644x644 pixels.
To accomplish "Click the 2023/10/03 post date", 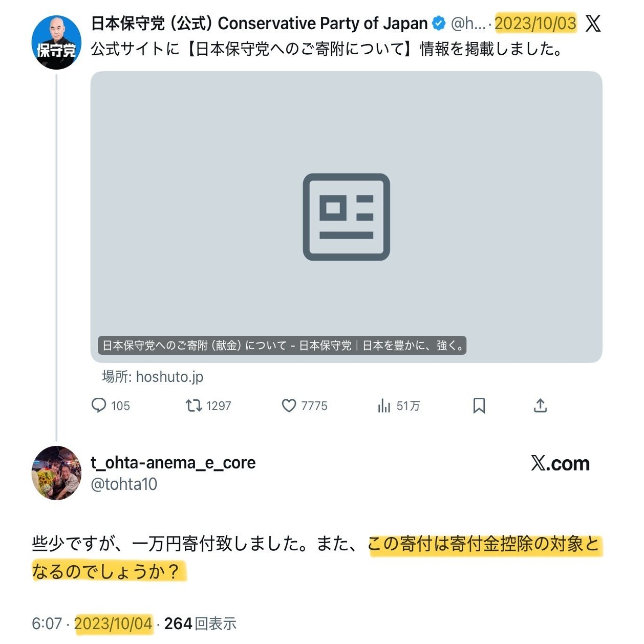I will (535, 24).
